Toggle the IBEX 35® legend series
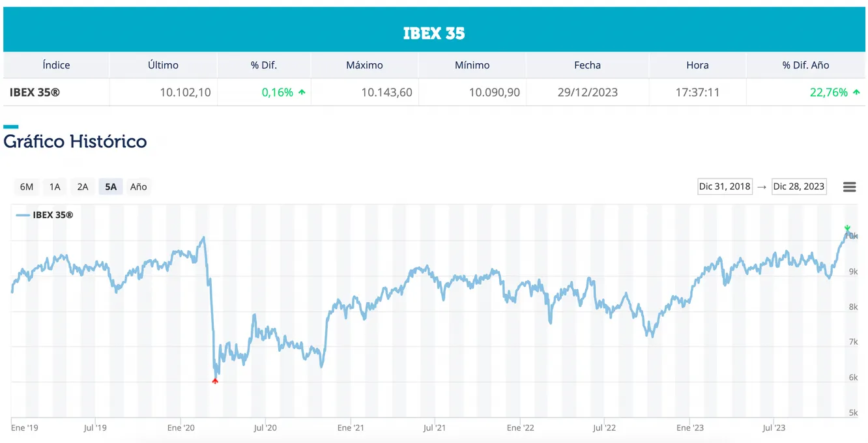 (x=44, y=215)
